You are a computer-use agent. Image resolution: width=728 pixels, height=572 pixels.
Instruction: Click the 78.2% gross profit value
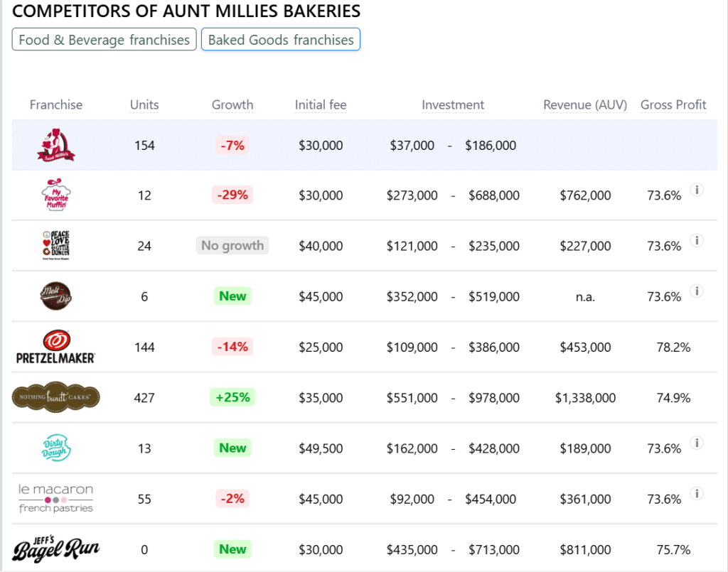coord(674,347)
